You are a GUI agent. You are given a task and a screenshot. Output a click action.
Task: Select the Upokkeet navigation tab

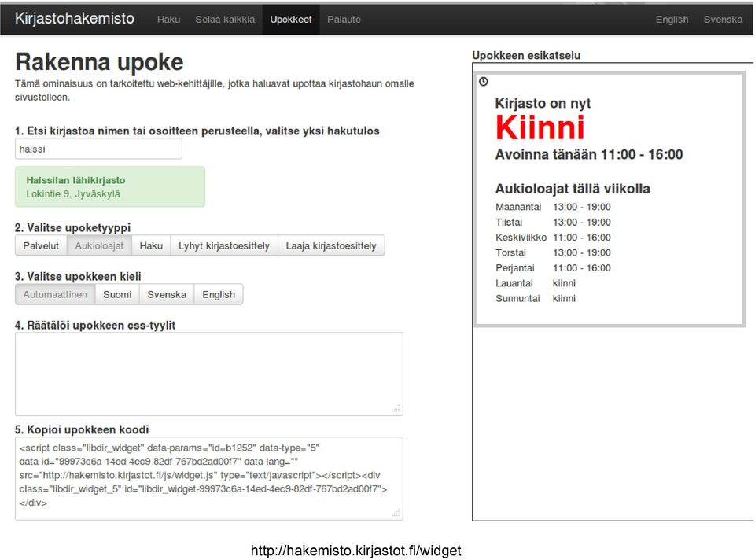pos(291,20)
